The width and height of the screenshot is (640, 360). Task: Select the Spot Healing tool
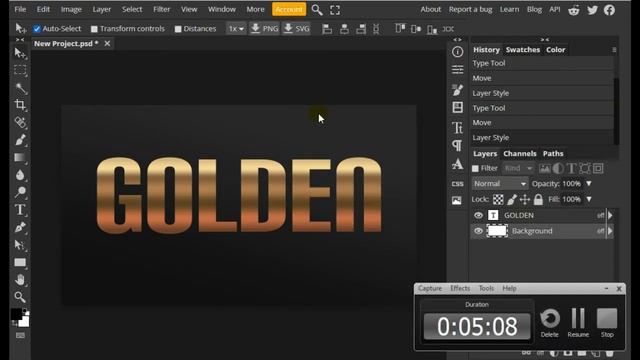pos(20,122)
